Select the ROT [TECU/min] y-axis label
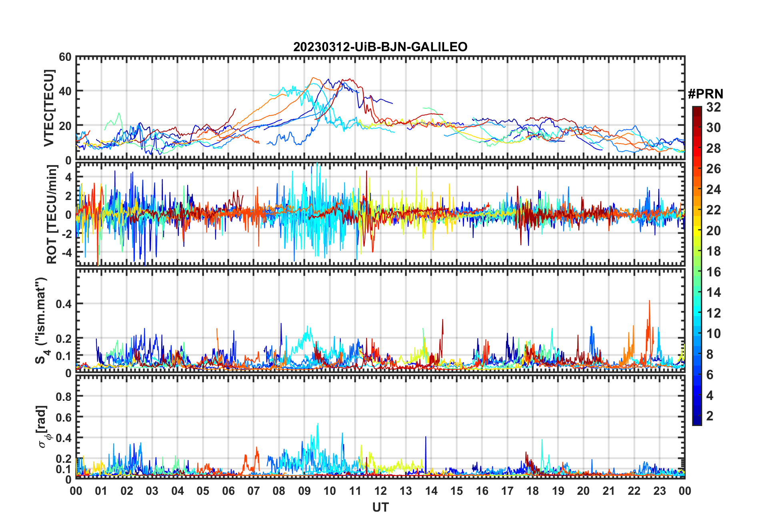 click(x=52, y=215)
